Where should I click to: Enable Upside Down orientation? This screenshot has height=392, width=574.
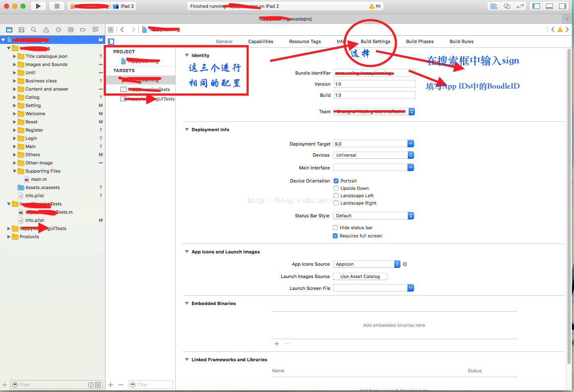click(336, 188)
